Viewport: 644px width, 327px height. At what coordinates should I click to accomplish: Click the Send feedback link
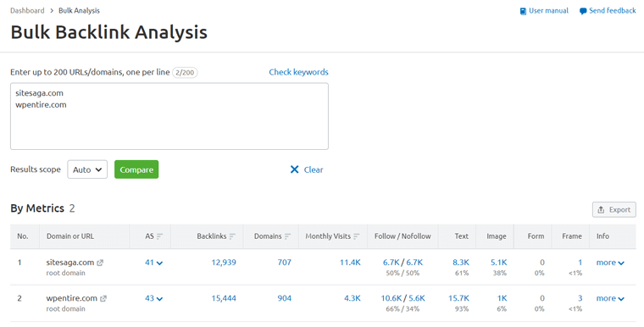(x=608, y=11)
